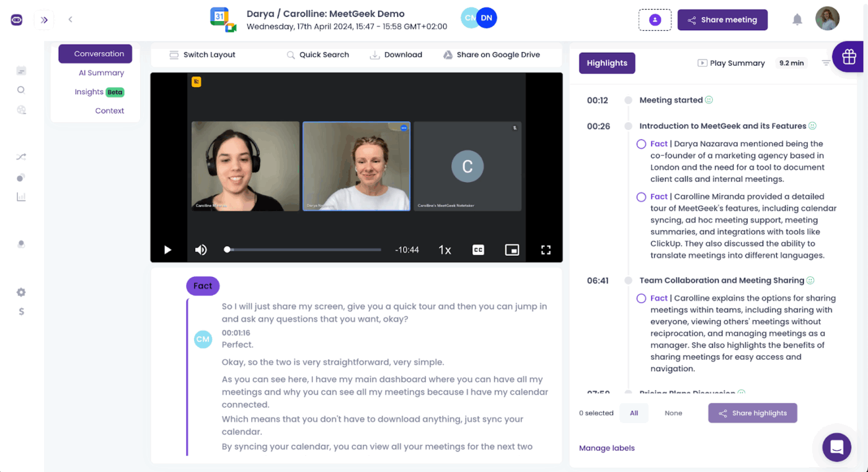The width and height of the screenshot is (868, 472).
Task: Click the Fact label chip in transcript
Action: [x=203, y=286]
